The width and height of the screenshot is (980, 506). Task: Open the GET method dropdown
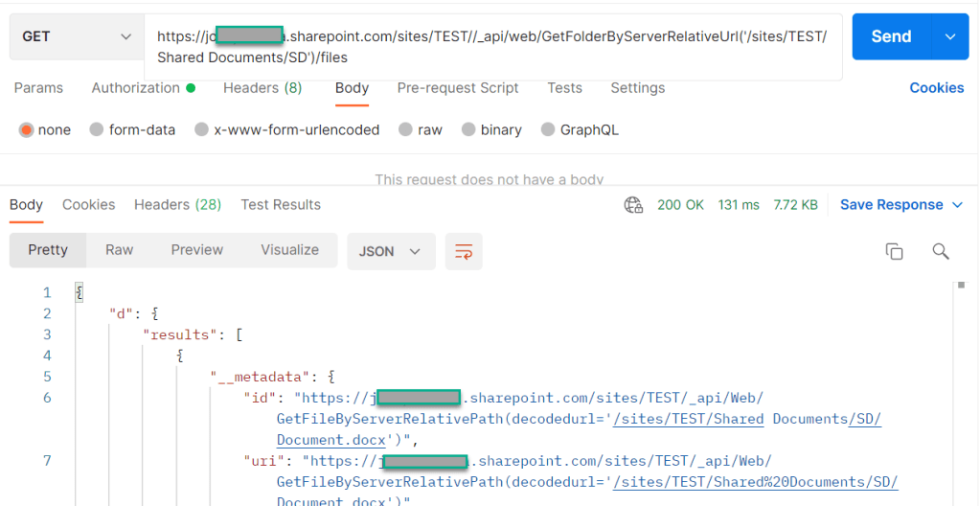76,36
